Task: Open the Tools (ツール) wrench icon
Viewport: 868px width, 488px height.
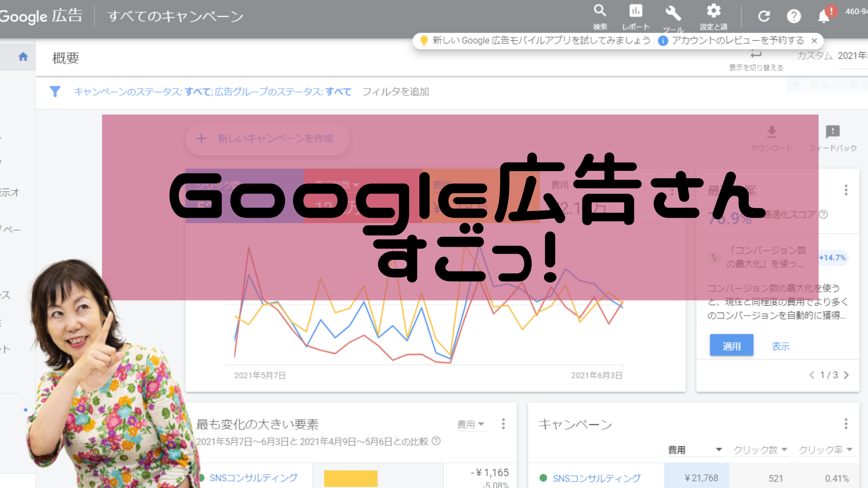Action: [x=673, y=13]
